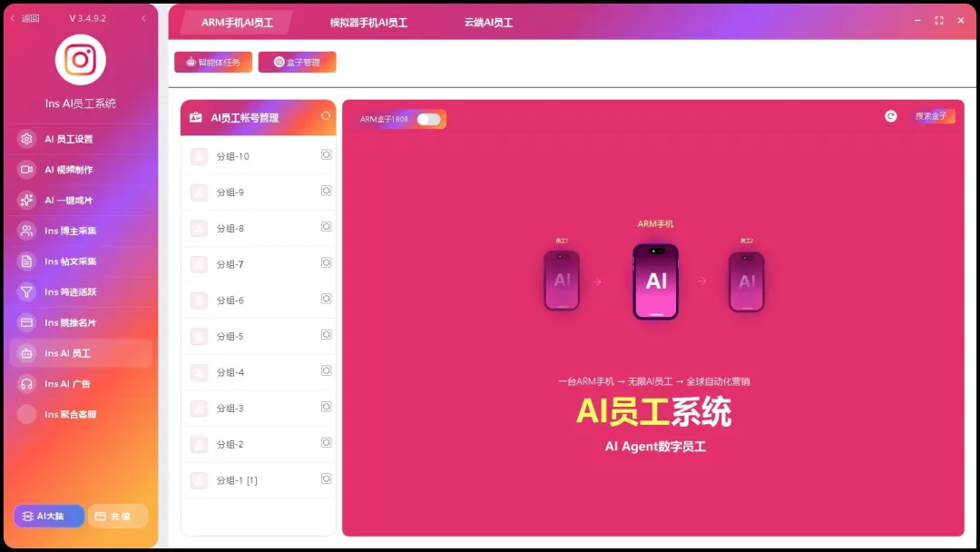This screenshot has width=980, height=552.
Task: Switch to the 云端AI员工 tab
Action: pyautogui.click(x=486, y=22)
